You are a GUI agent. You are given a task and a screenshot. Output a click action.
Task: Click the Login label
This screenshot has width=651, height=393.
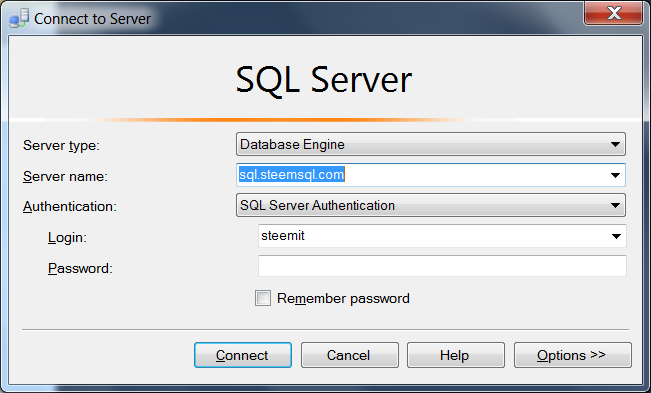[67, 237]
